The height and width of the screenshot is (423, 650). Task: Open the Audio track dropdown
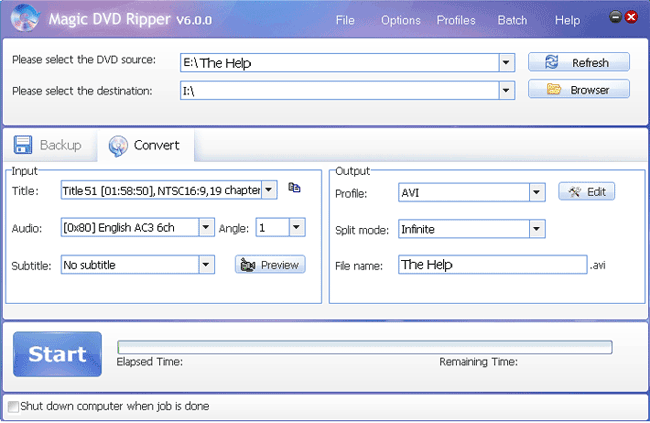pyautogui.click(x=205, y=227)
